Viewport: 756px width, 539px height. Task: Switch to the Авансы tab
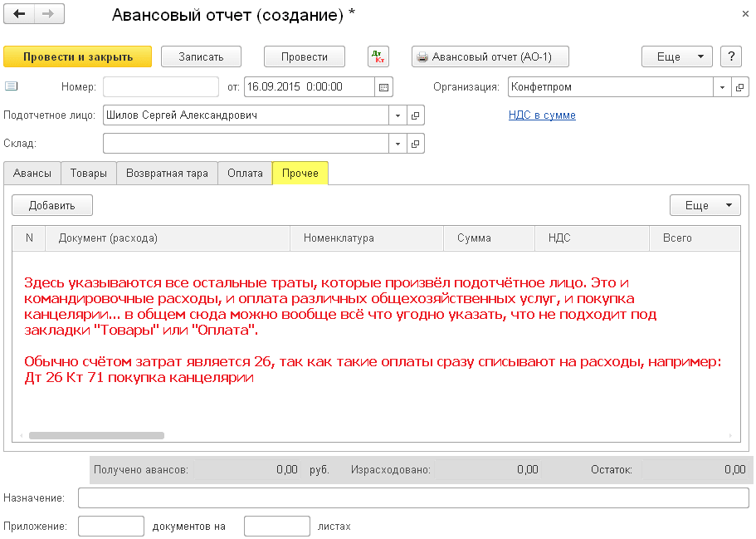(32, 173)
